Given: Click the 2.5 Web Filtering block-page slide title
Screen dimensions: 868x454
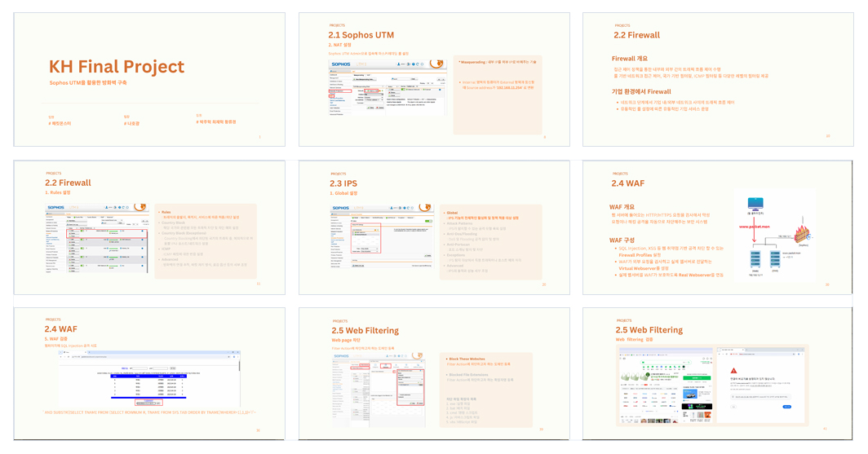Looking at the screenshot, I should [x=649, y=330].
